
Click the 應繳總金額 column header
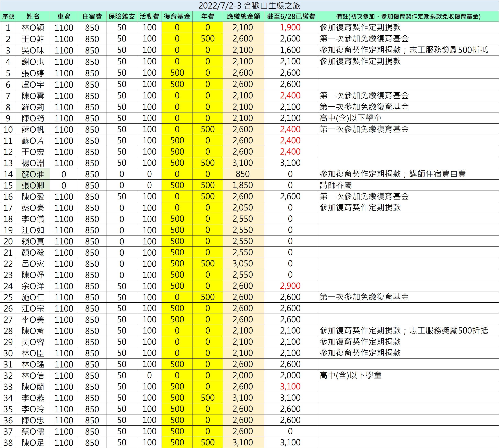point(243,16)
